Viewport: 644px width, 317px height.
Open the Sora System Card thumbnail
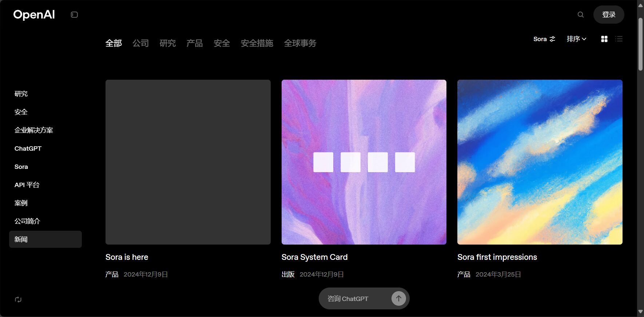(364, 162)
